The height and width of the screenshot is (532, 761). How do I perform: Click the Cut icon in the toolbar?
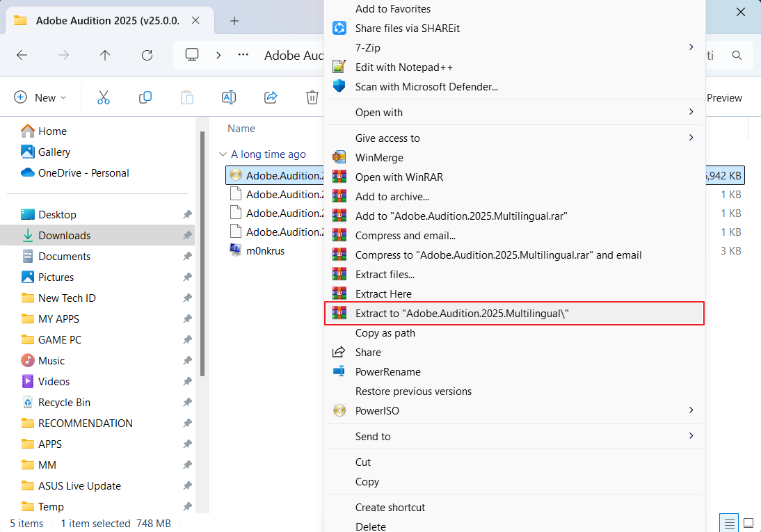coord(103,97)
